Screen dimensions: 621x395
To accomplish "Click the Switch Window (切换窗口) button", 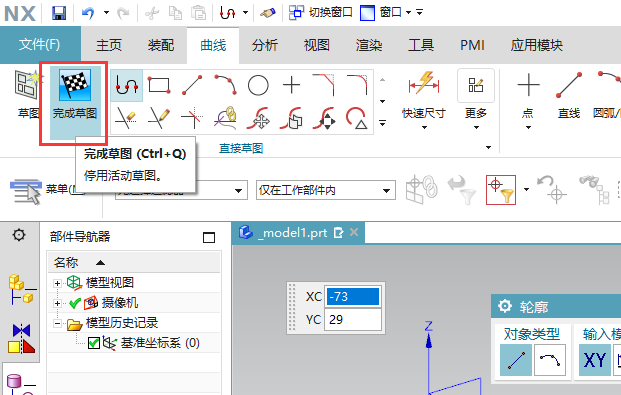I will tap(320, 13).
